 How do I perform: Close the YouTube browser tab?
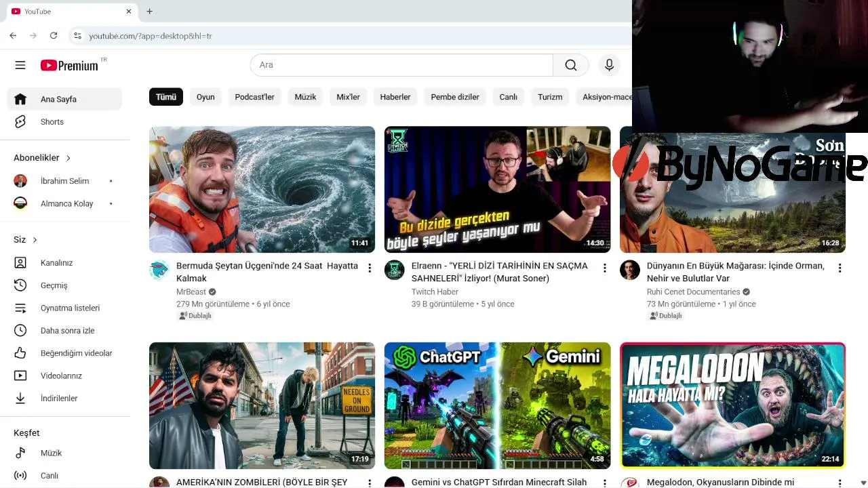(x=129, y=12)
